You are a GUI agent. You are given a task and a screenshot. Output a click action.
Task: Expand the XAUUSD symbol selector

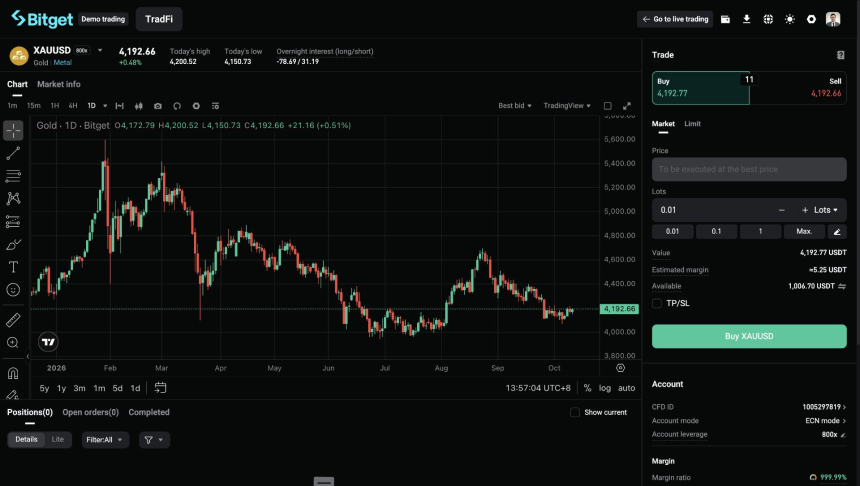click(x=100, y=50)
